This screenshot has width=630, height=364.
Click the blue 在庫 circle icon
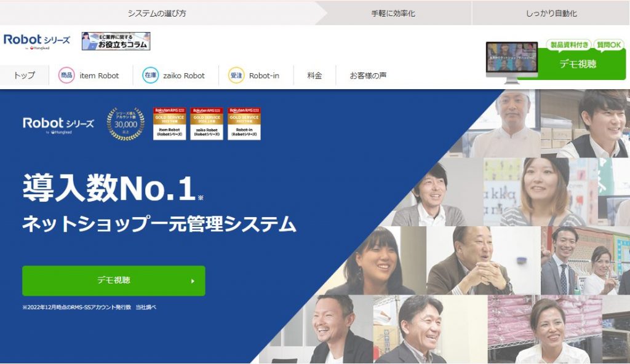tap(150, 75)
